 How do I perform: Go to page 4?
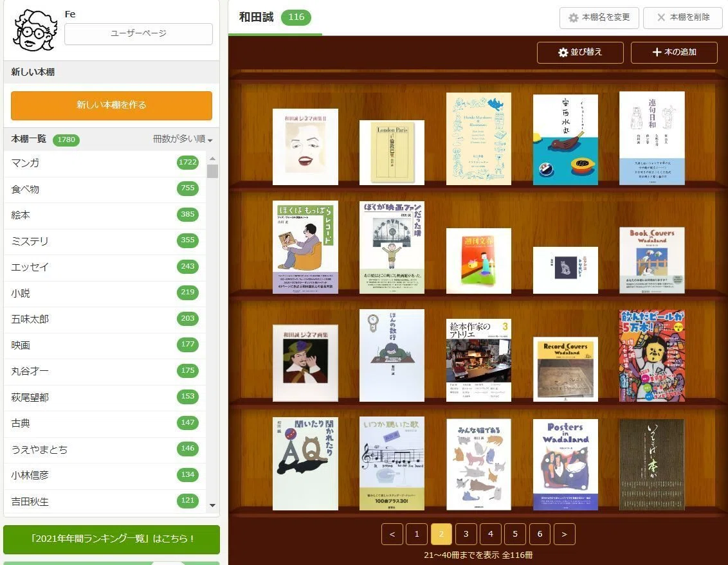pos(491,534)
